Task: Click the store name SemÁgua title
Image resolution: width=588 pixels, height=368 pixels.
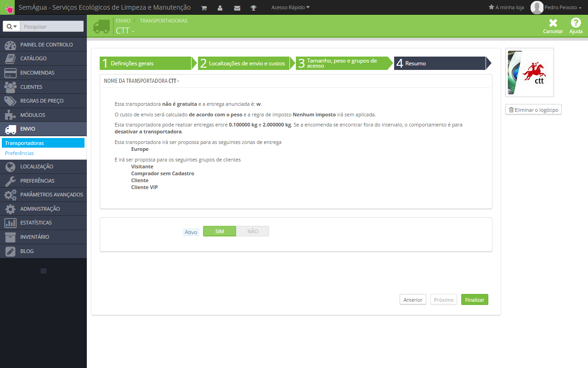Action: (104, 7)
